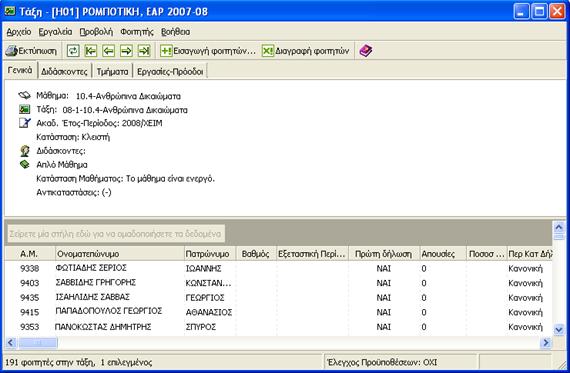Click the Εκτύπωση print button

31,51
